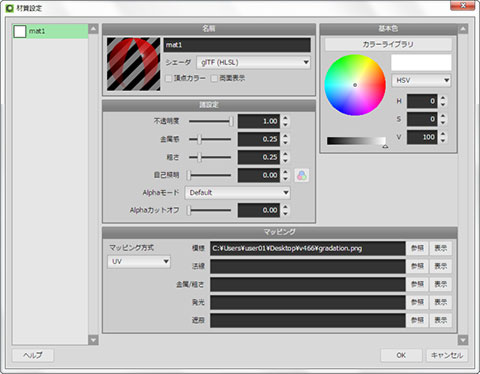Pick a hue on the color wheel
The image size is (480, 374).
(x=355, y=85)
